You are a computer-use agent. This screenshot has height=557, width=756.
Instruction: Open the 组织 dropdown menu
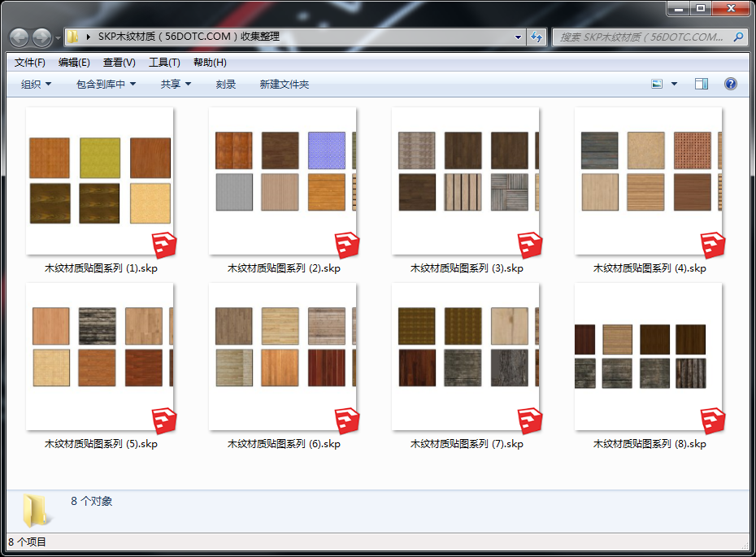36,84
